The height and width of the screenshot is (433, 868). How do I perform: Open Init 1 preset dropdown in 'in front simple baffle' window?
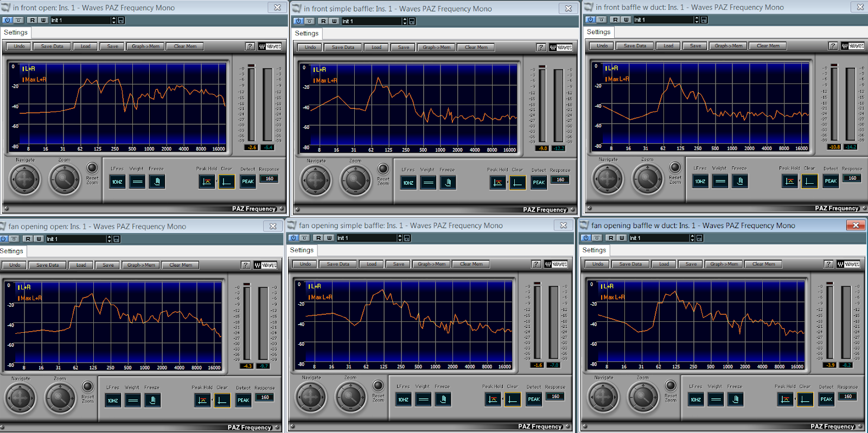pyautogui.click(x=374, y=21)
